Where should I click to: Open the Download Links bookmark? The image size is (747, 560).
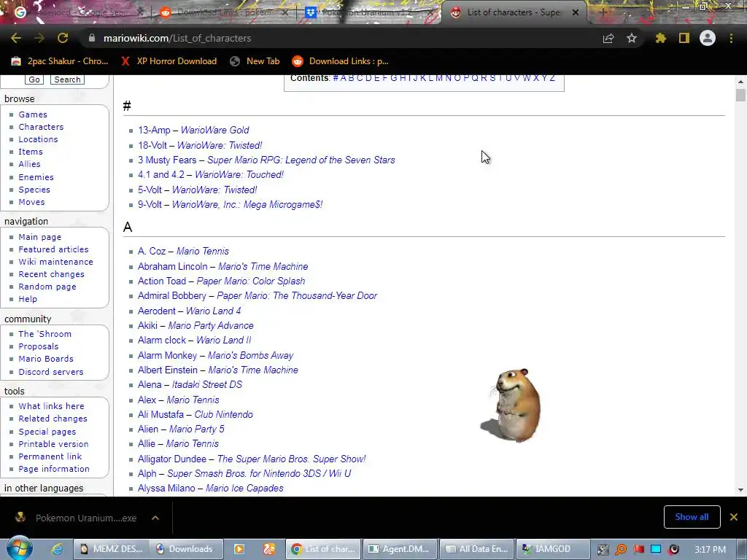pos(341,61)
